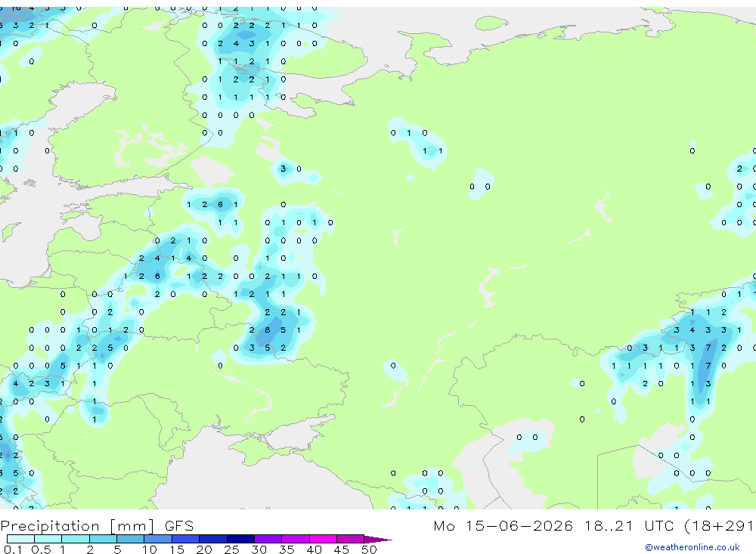Viewport: 756px width, 554px height.
Task: Click the '30' legend scale label
Action: pos(259,549)
